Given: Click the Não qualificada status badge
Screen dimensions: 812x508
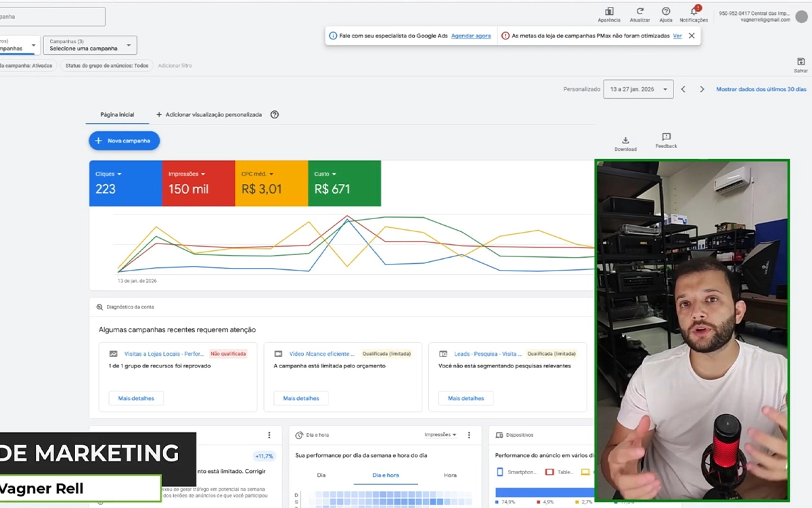Looking at the screenshot, I should tap(228, 354).
